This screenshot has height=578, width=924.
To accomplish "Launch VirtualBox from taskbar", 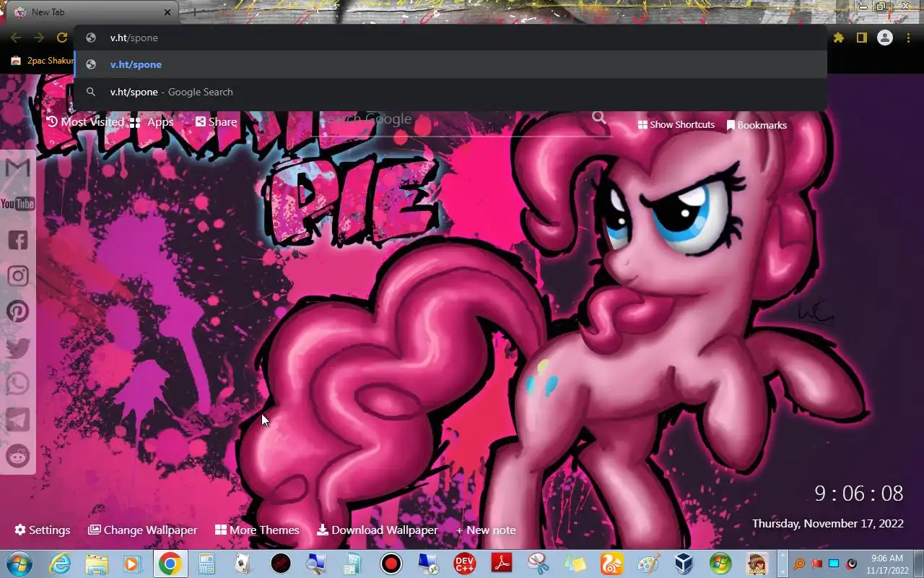I will (684, 564).
